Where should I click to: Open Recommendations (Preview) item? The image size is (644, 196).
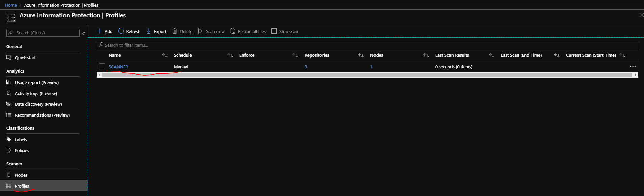click(x=43, y=115)
